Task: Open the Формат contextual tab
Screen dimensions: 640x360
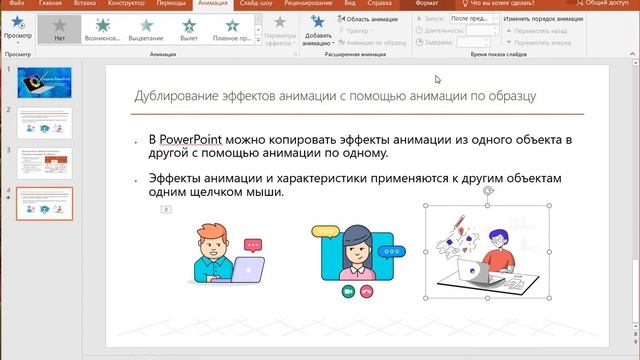Action: tap(427, 3)
